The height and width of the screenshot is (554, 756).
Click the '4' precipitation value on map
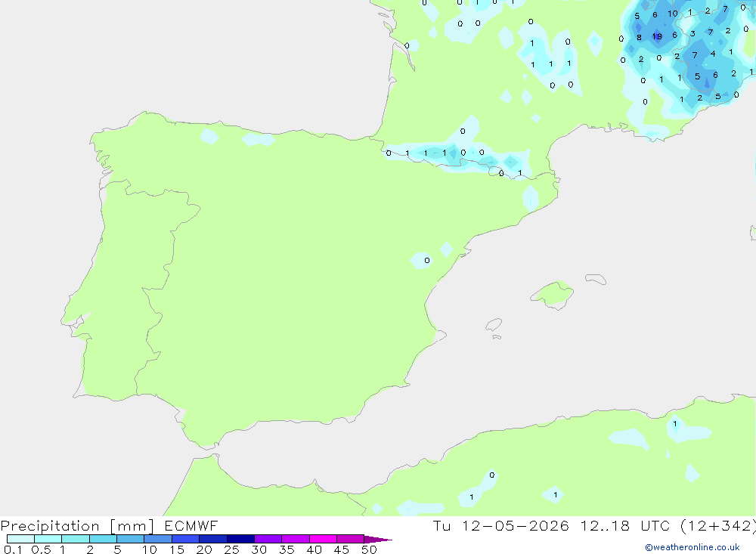coord(713,54)
